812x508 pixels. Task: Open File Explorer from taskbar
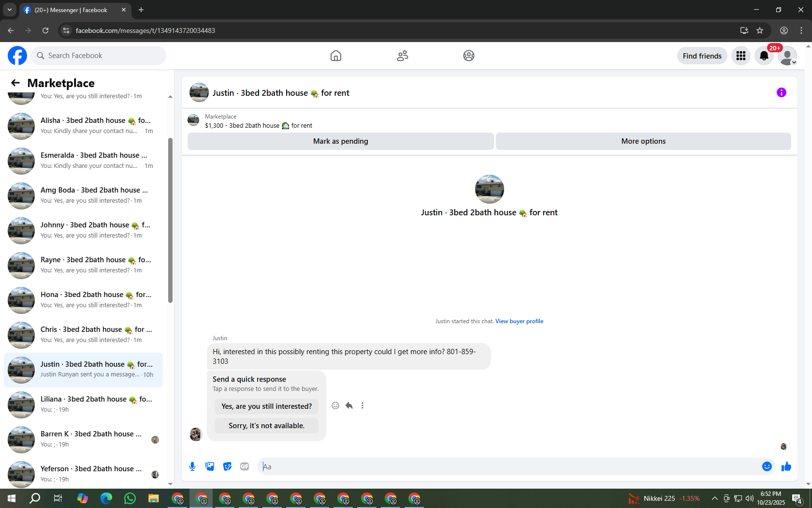pos(154,498)
